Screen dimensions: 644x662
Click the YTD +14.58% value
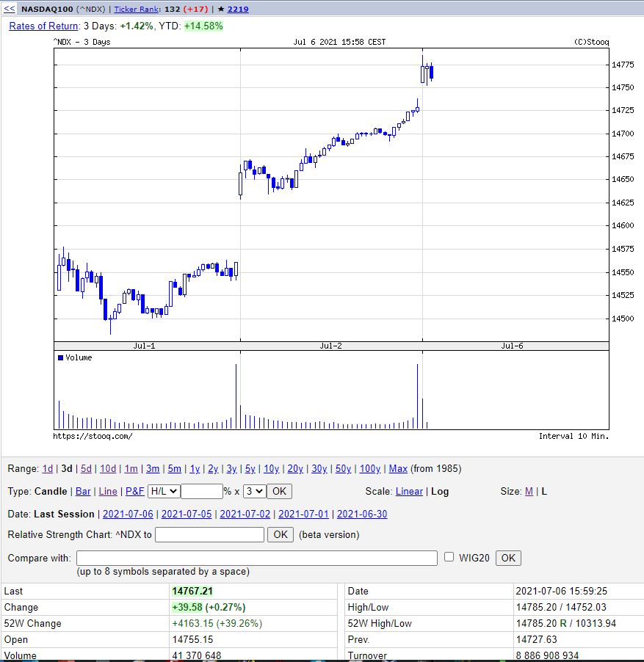[203, 26]
